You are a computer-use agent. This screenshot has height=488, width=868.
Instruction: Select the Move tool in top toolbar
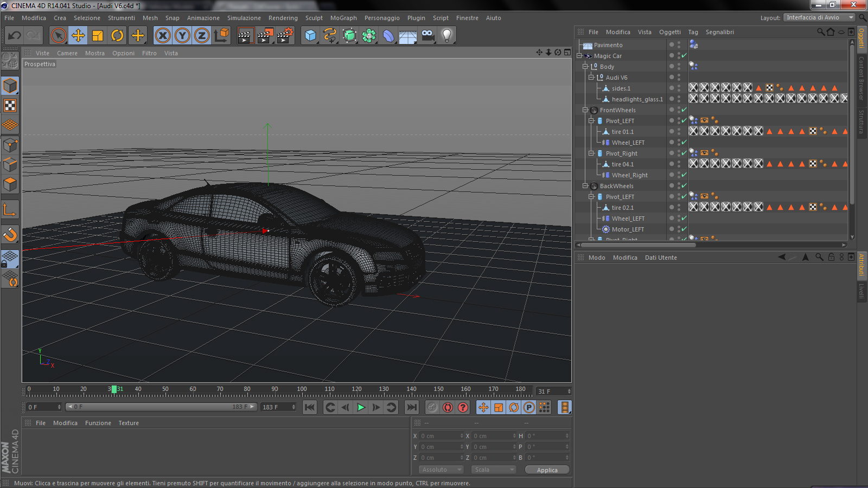coord(78,36)
